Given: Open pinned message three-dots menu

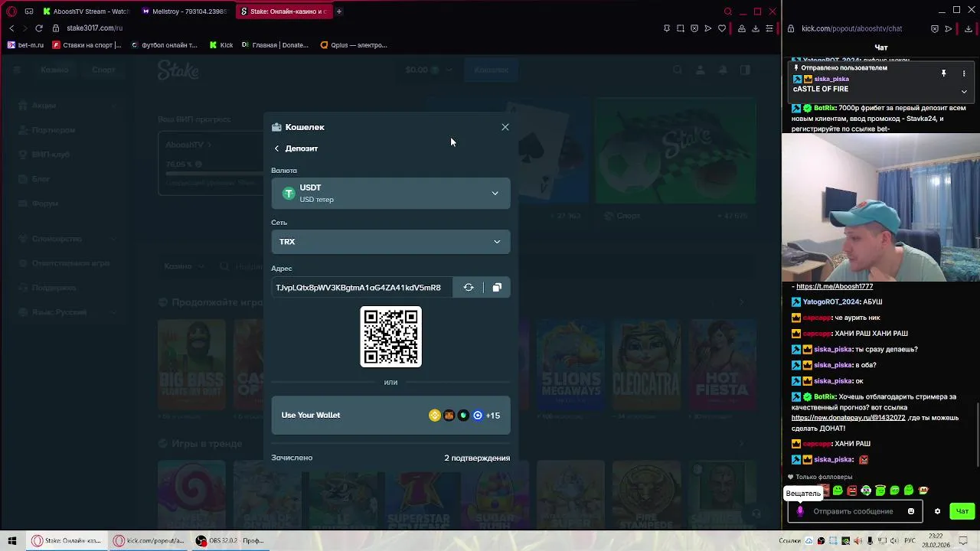Looking at the screenshot, I should 964,73.
